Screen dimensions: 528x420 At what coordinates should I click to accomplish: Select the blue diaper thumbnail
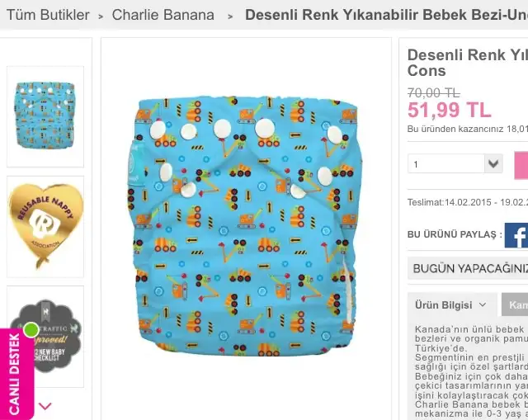tap(45, 116)
